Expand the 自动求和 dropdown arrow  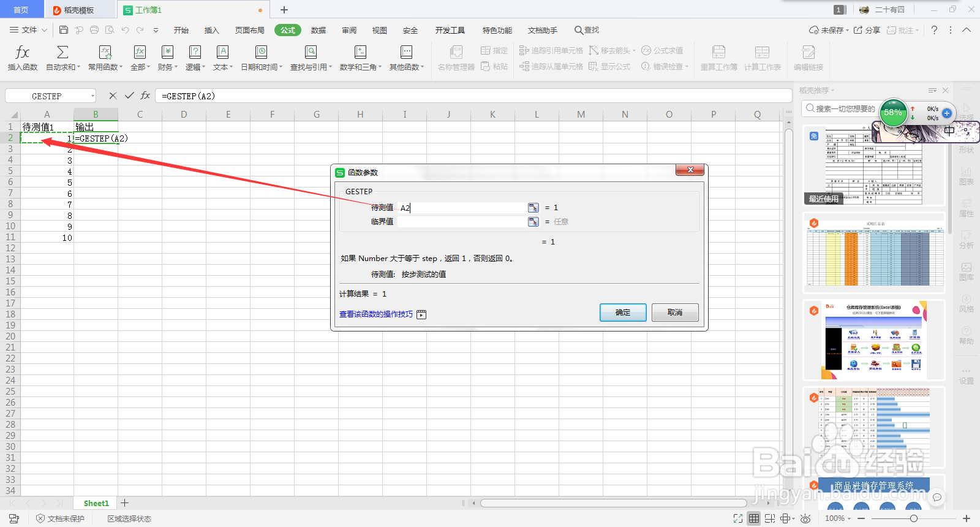tap(79, 67)
